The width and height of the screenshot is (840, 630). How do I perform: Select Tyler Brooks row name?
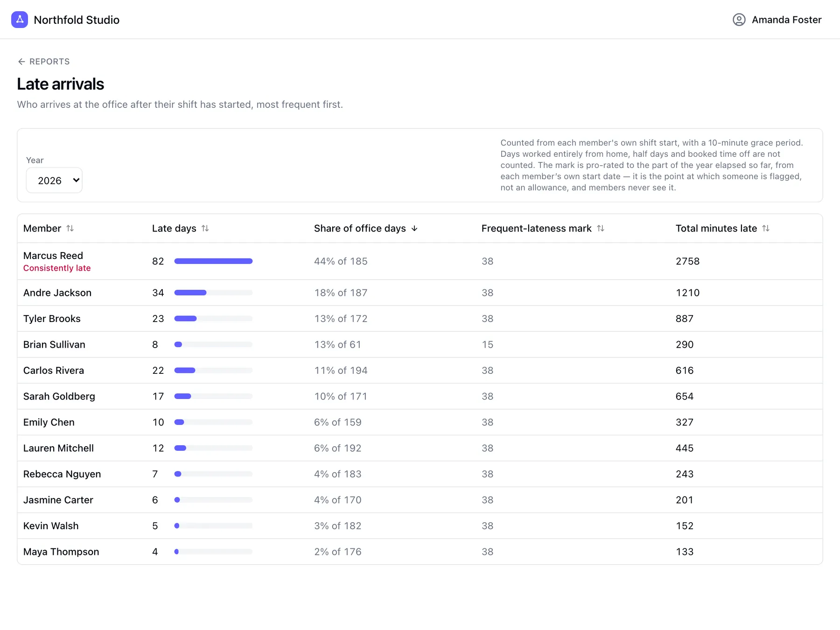(52, 319)
